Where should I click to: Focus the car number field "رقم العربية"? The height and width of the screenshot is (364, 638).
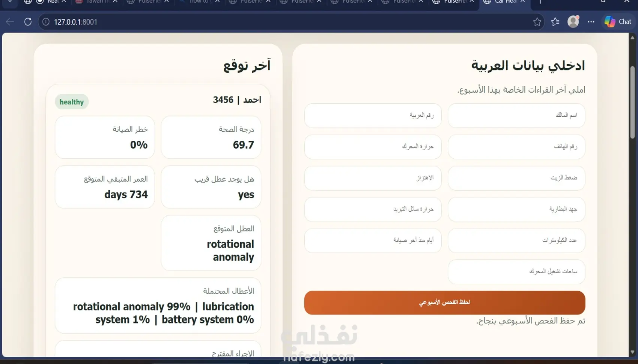373,115
